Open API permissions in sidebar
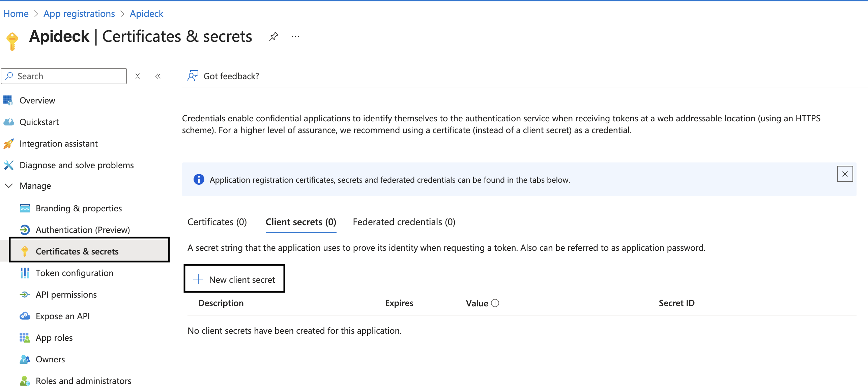 click(66, 295)
